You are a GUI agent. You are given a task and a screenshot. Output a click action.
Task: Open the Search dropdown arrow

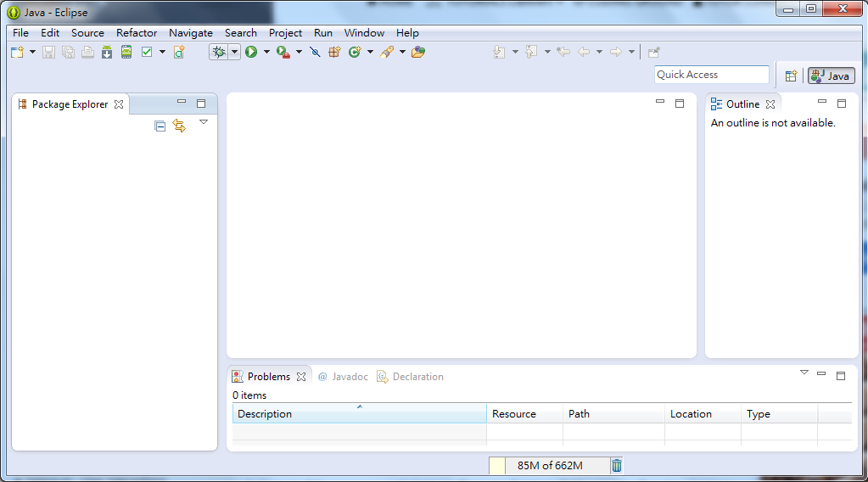[x=402, y=52]
